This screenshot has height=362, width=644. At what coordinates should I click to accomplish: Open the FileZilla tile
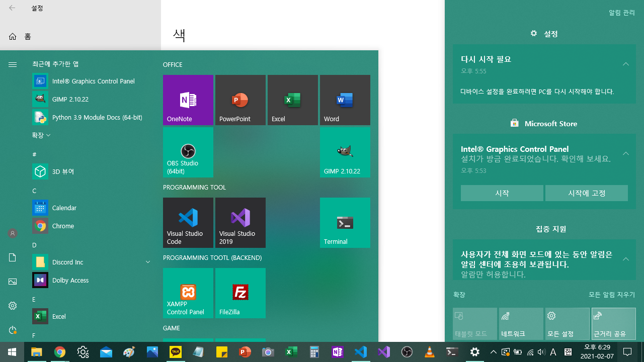click(x=240, y=293)
